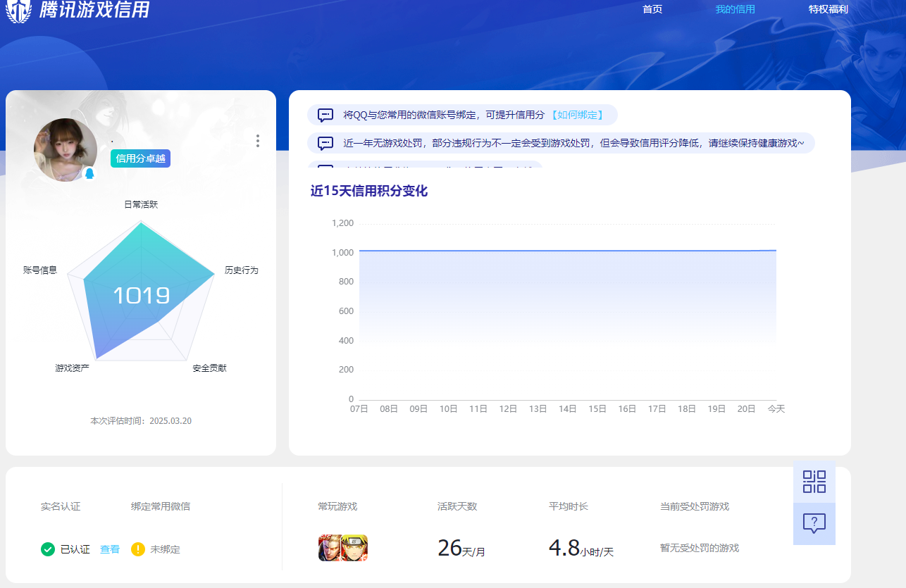The image size is (906, 588).
Task: Click the 13日 date label on the chart
Action: point(538,409)
